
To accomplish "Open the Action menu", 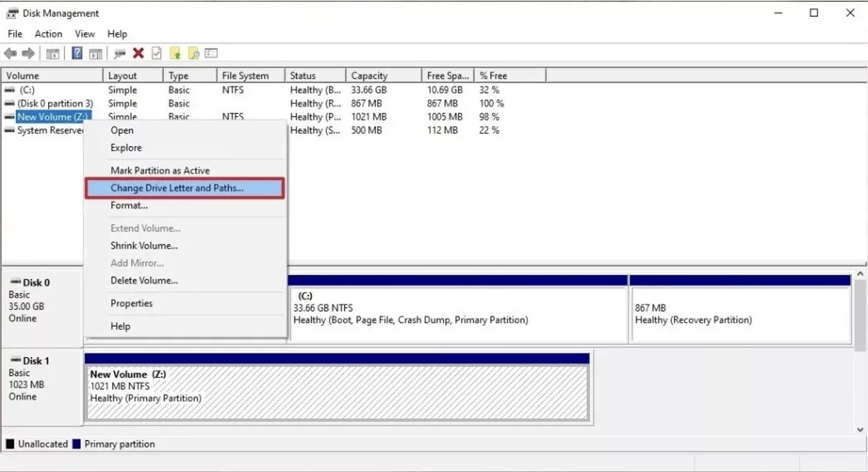I will pyautogui.click(x=48, y=34).
